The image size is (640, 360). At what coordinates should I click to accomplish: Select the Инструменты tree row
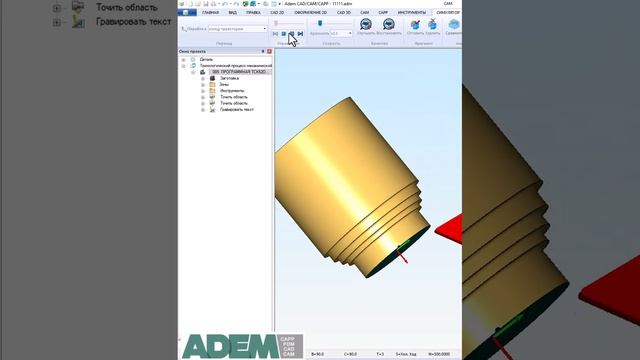[232, 91]
